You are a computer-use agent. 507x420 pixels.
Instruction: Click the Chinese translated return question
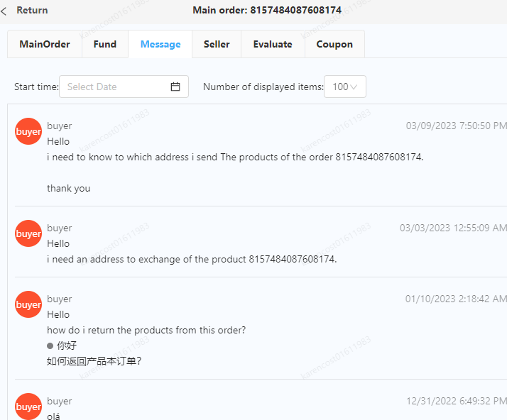(x=94, y=361)
